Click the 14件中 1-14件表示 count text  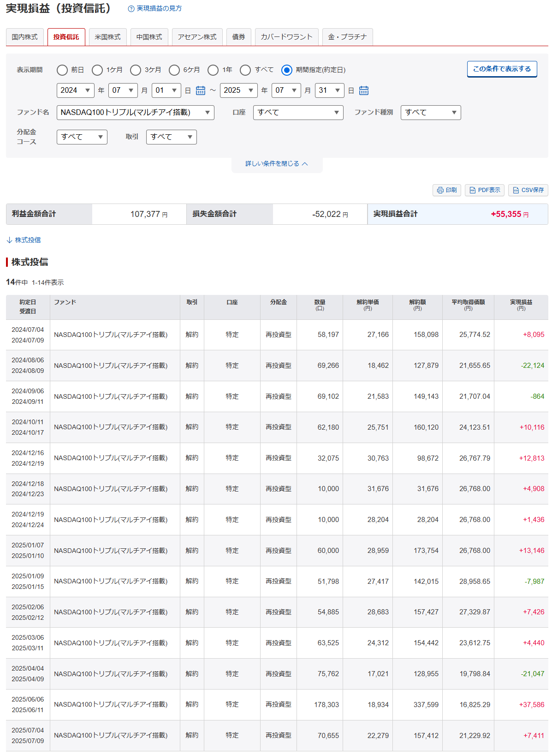35,282
